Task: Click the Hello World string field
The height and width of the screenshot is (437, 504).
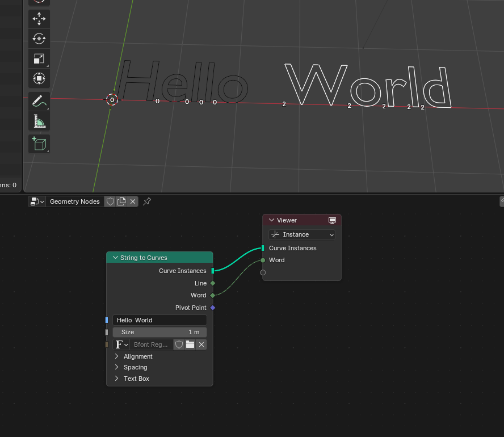Action: (x=159, y=320)
